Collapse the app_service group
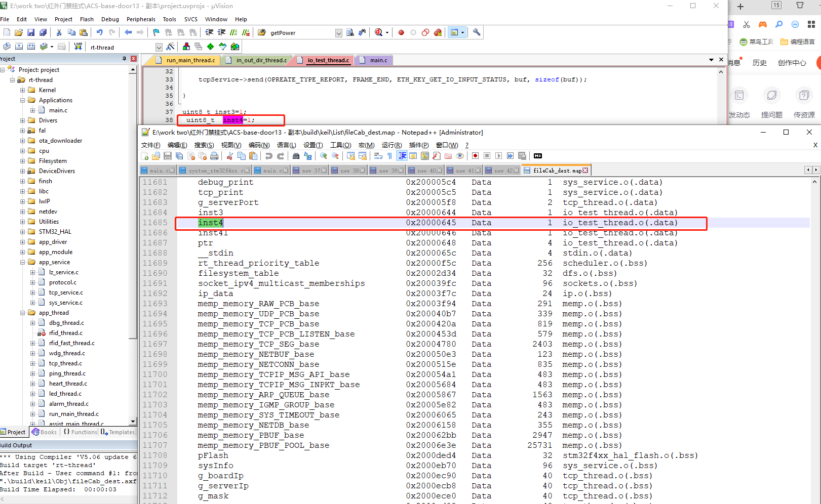 point(22,262)
